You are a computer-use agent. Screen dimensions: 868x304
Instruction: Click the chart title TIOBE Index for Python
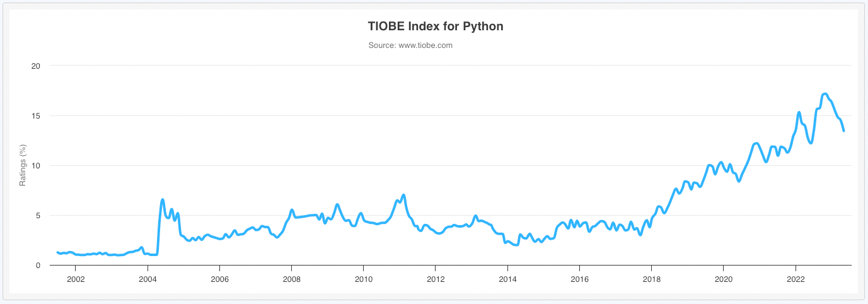[x=436, y=26]
